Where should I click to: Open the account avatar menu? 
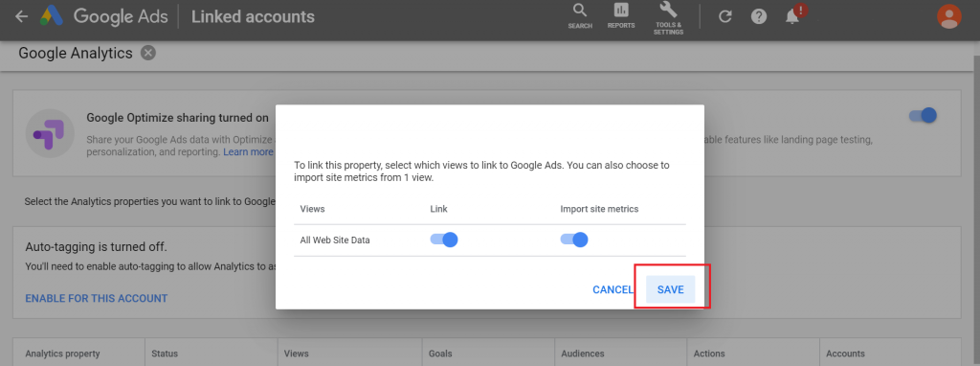tap(948, 16)
